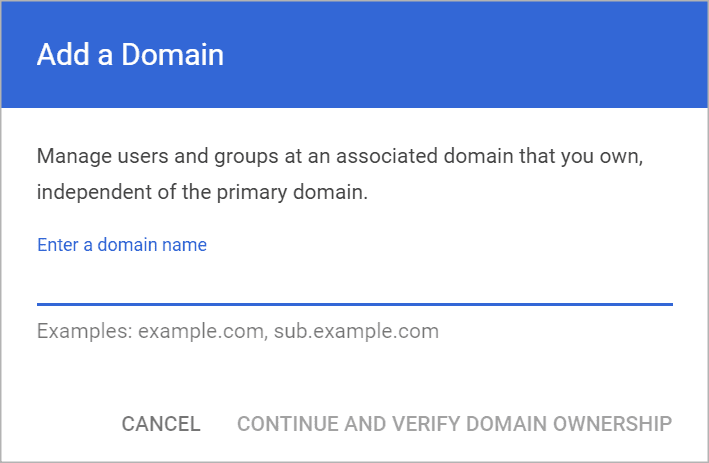Focus the domain name input field
This screenshot has height=463, width=709.
coord(355,282)
